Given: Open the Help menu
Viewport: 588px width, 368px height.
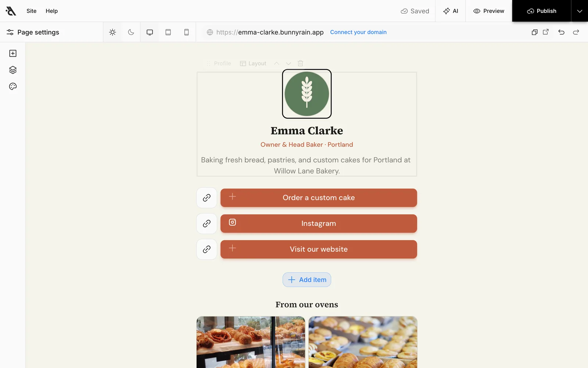Looking at the screenshot, I should coord(52,11).
